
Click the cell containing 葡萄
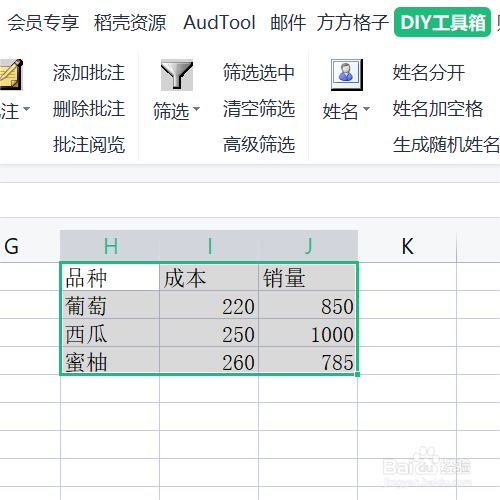tap(110, 305)
